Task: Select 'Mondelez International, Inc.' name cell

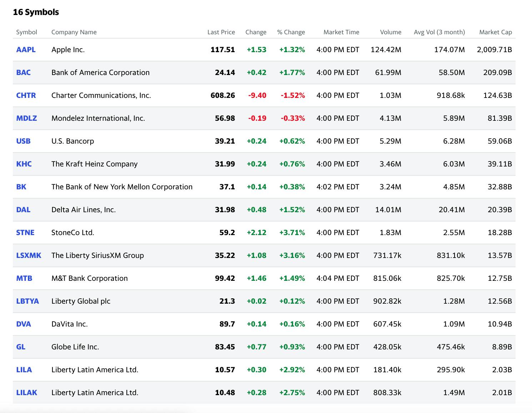Action: click(x=98, y=118)
